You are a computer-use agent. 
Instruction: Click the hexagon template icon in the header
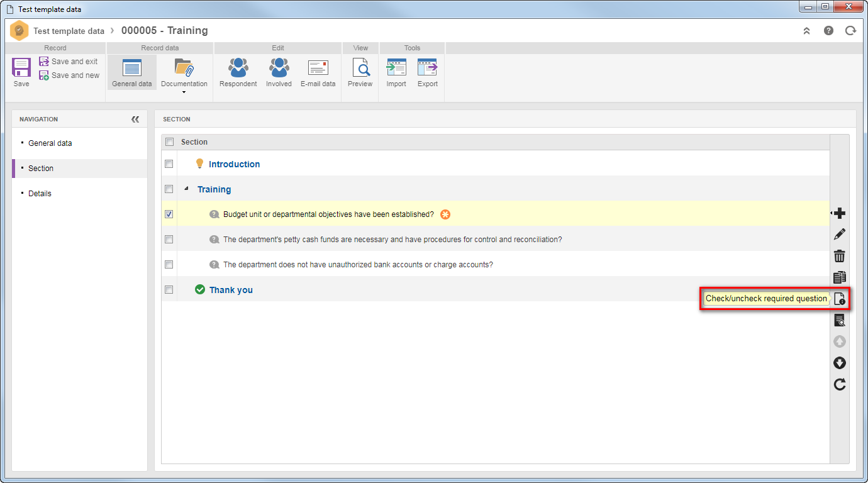(19, 30)
